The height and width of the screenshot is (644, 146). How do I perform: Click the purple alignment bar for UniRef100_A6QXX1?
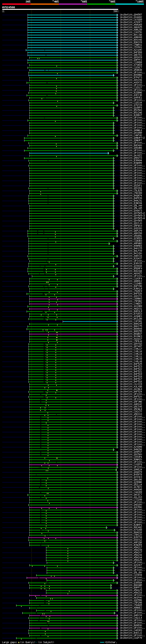pyautogui.click(x=74, y=309)
